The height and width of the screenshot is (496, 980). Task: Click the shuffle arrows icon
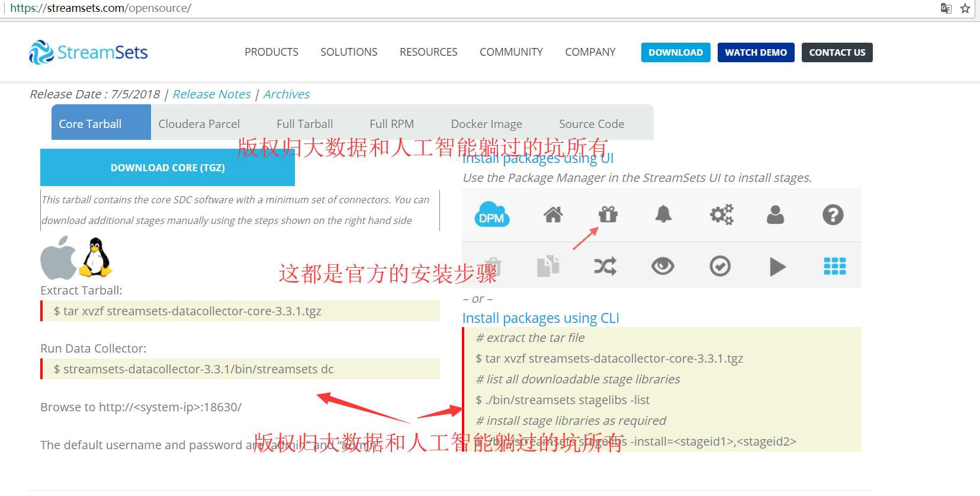(x=605, y=266)
